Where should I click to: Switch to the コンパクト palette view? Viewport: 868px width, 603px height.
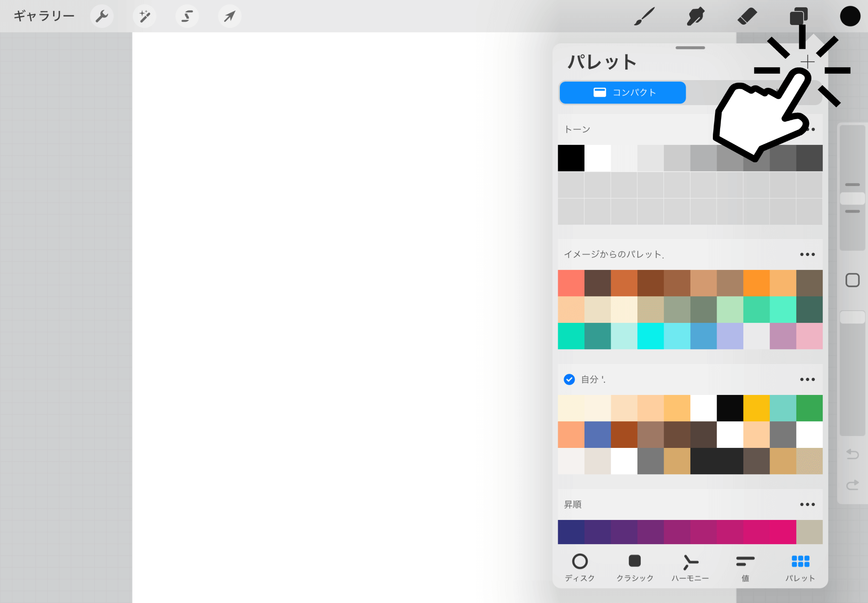tap(623, 92)
